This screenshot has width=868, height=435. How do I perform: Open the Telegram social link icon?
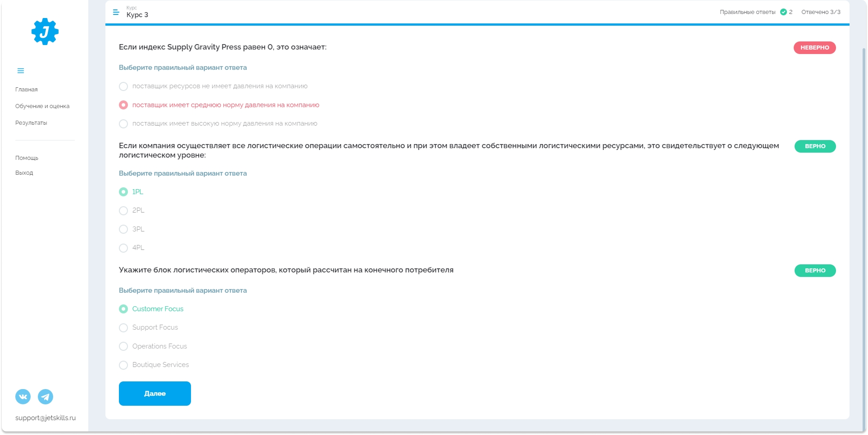pyautogui.click(x=45, y=396)
